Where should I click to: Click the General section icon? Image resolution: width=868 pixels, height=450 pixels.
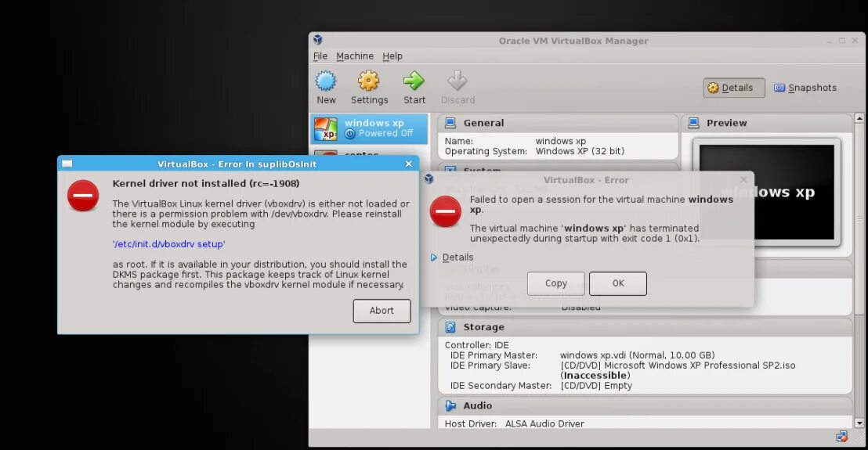click(x=450, y=123)
